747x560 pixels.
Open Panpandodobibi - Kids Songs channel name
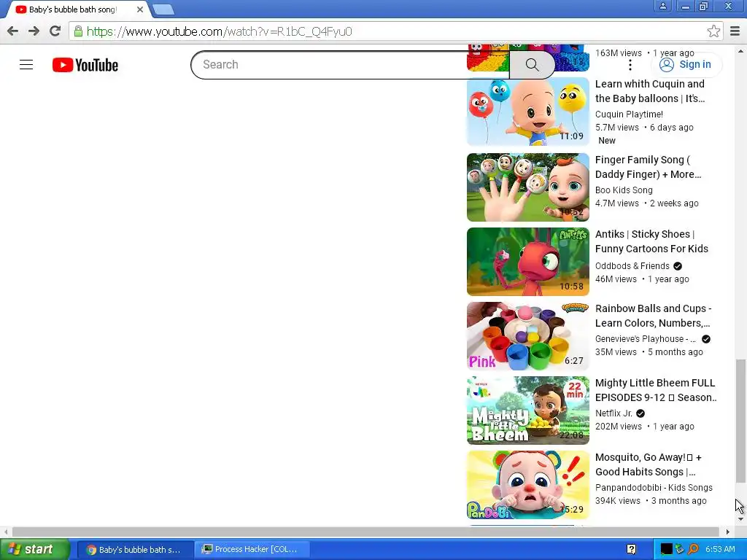tap(654, 488)
